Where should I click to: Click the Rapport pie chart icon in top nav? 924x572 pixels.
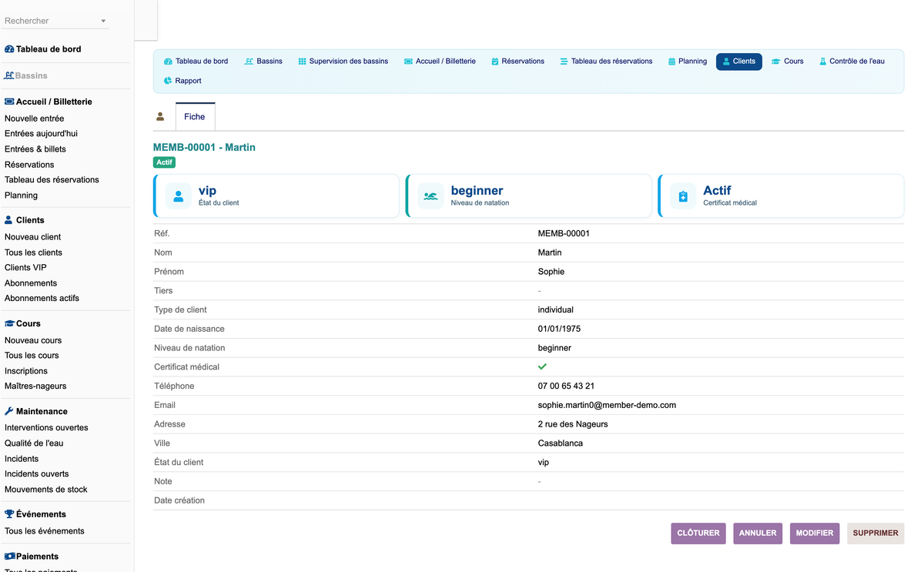tap(168, 81)
